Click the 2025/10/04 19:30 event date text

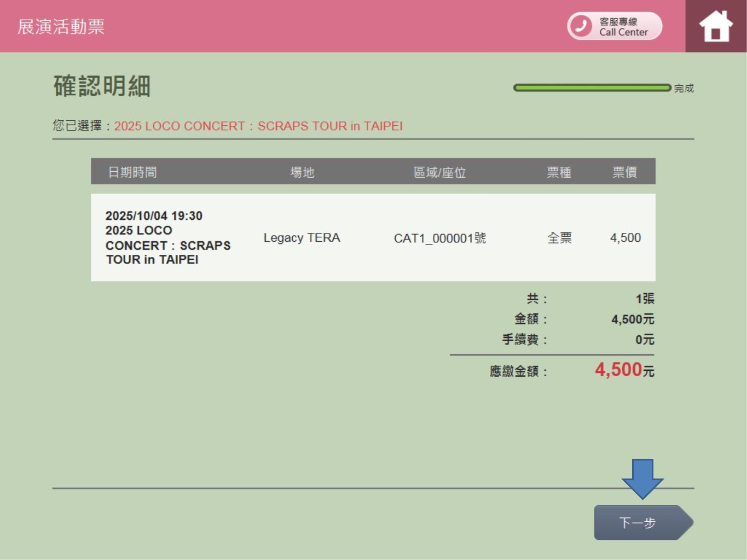(x=154, y=216)
